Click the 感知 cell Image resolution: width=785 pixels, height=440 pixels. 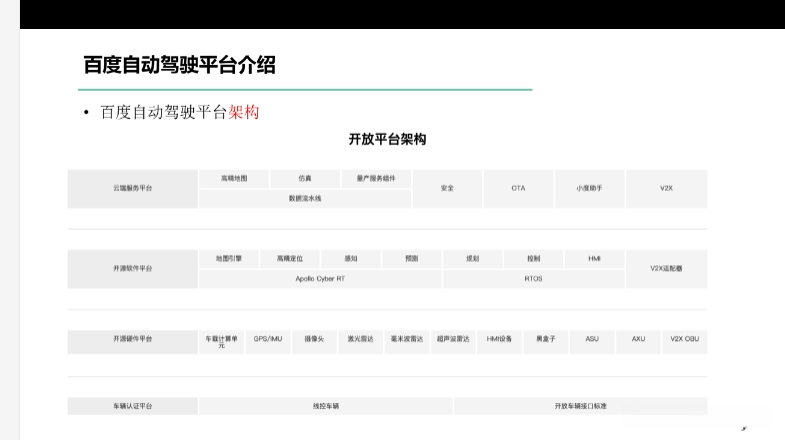[x=351, y=259]
